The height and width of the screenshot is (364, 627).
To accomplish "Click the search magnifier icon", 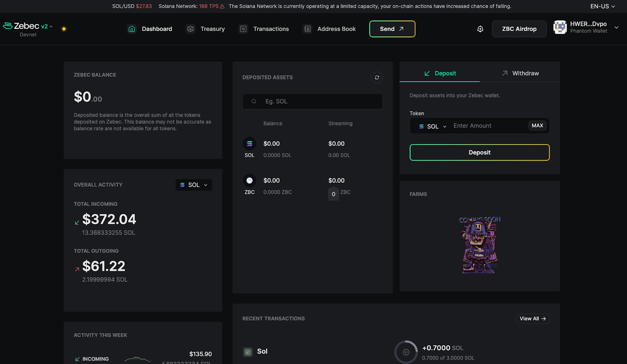I will pyautogui.click(x=254, y=101).
